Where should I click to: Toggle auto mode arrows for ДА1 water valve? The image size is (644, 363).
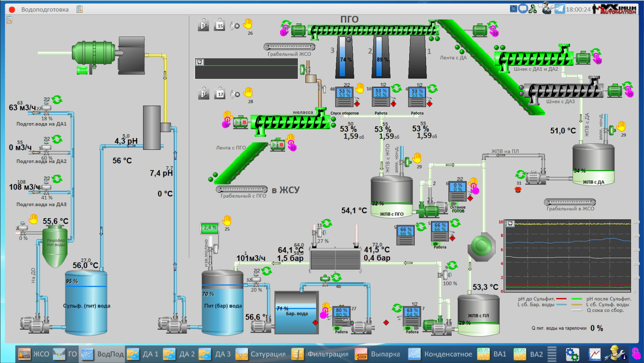[x=57, y=100]
